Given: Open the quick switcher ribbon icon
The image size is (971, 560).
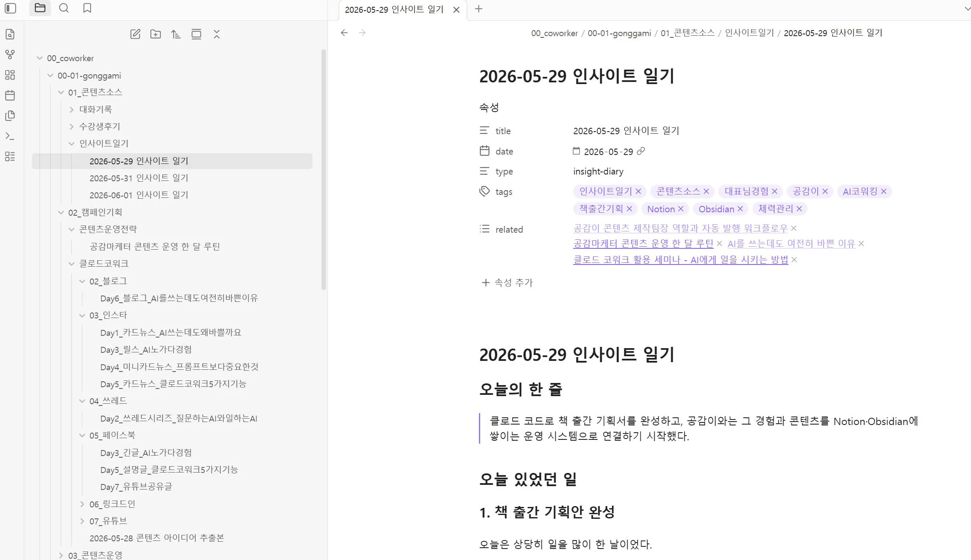Looking at the screenshot, I should tap(10, 34).
